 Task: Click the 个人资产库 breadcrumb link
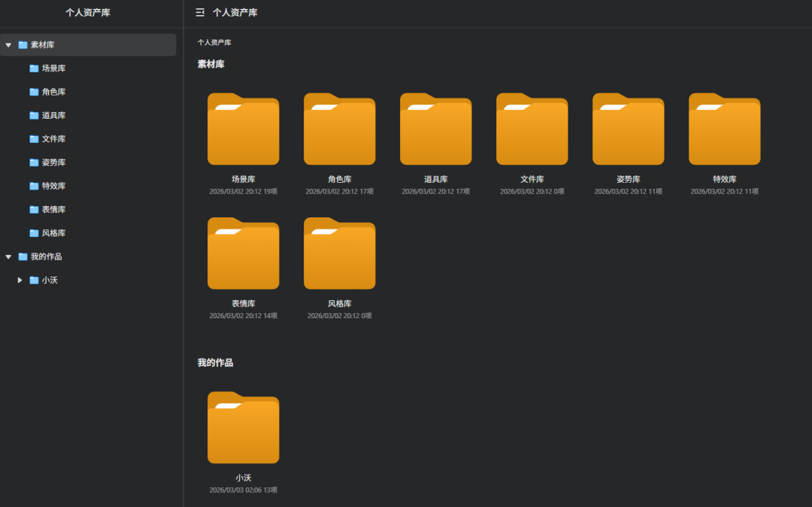pyautogui.click(x=214, y=42)
